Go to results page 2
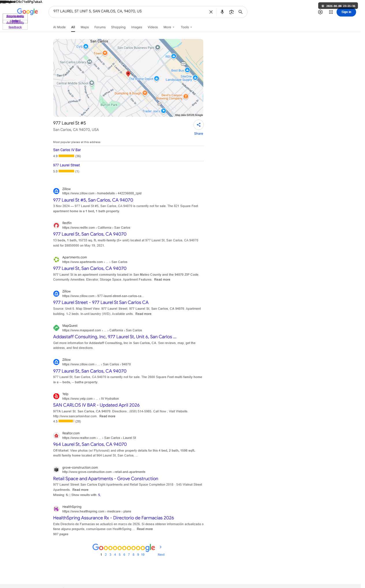The image size is (365, 588). (106, 555)
